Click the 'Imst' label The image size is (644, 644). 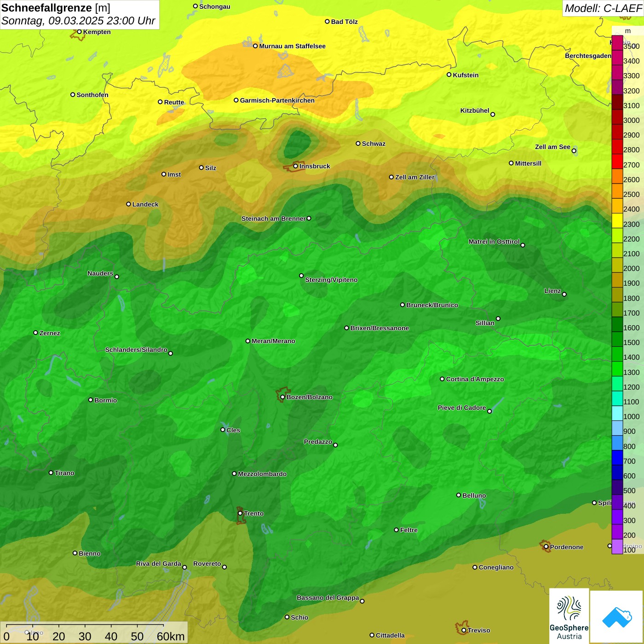pyautogui.click(x=174, y=174)
